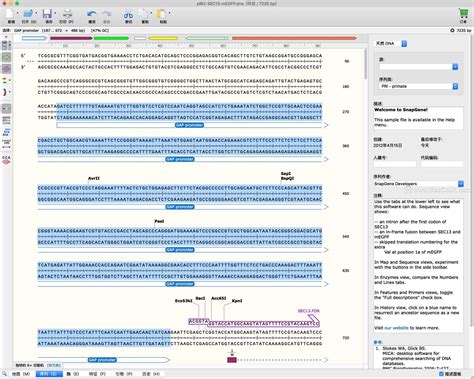Click the light green outlined feature bar in overview

tap(207, 38)
